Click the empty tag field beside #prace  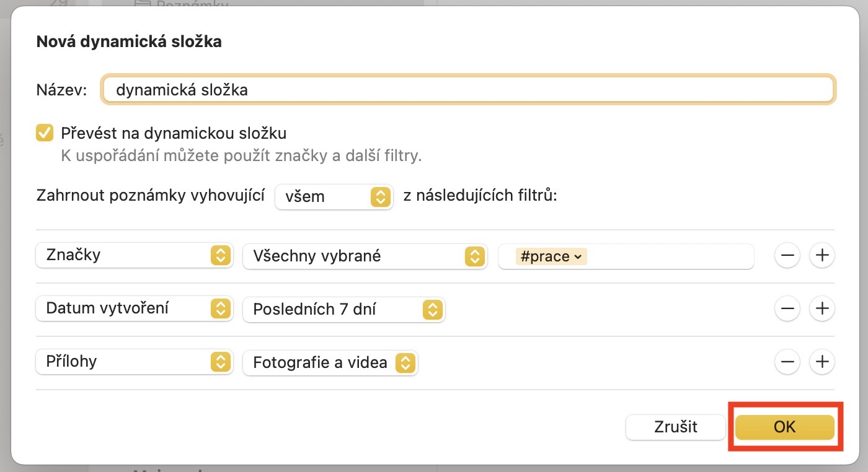pyautogui.click(x=670, y=256)
